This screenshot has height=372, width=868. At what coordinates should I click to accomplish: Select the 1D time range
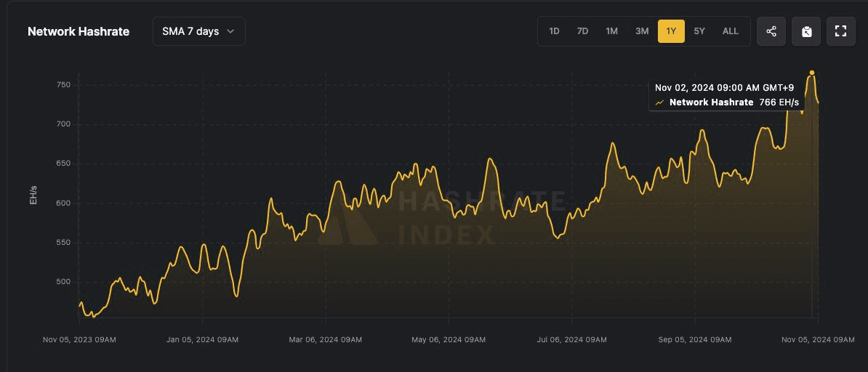[554, 31]
